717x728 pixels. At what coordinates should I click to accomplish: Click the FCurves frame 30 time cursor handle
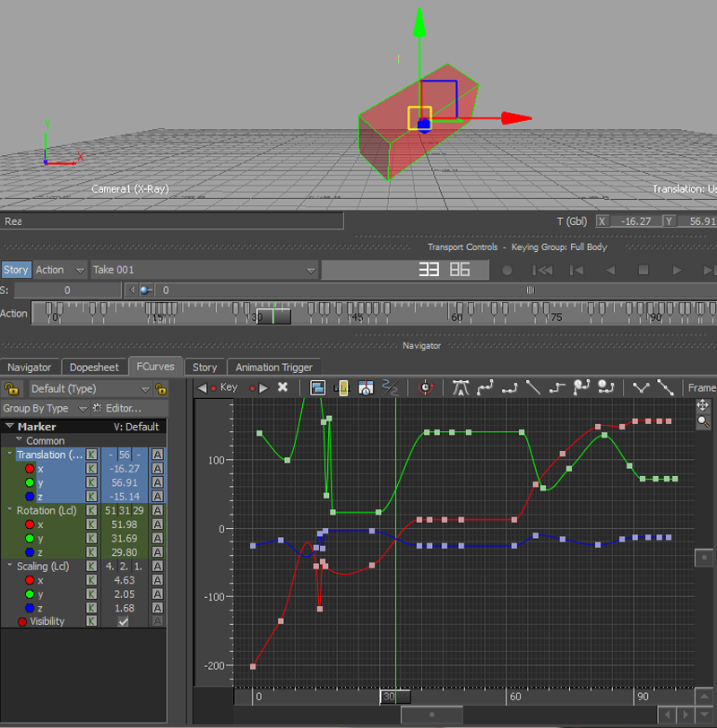coord(395,697)
